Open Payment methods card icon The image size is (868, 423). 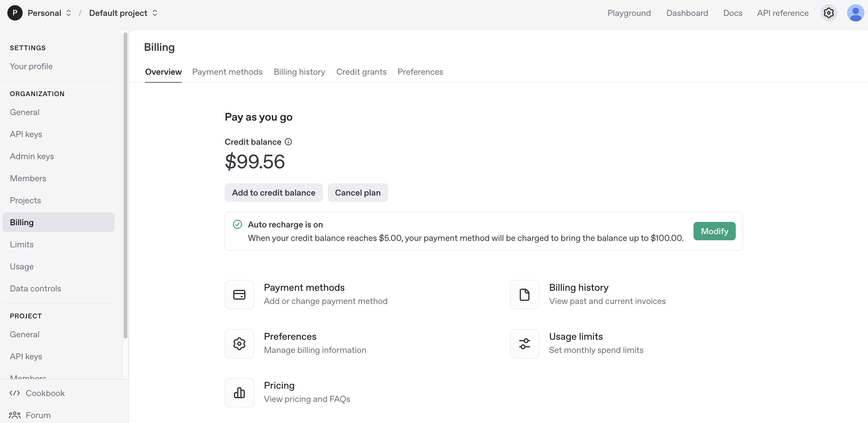239,294
